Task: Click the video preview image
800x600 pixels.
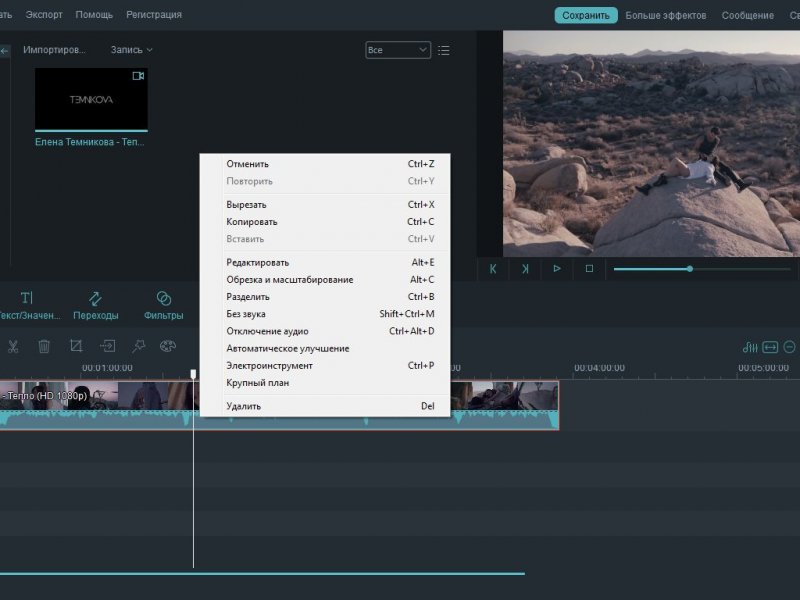Action: pyautogui.click(x=652, y=144)
